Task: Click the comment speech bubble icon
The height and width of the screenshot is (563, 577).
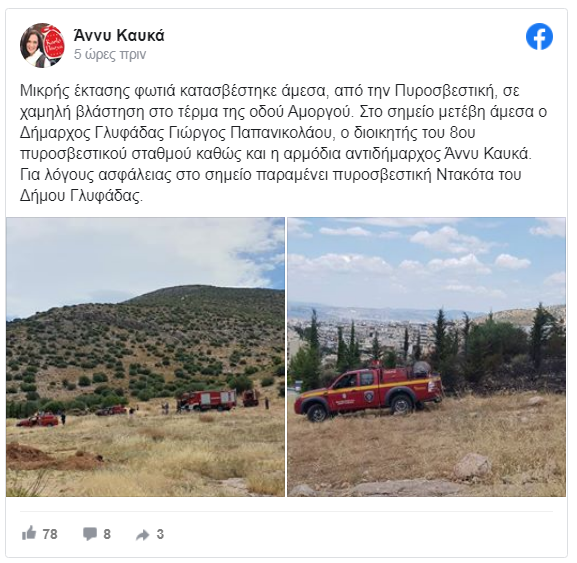Action: (89, 534)
